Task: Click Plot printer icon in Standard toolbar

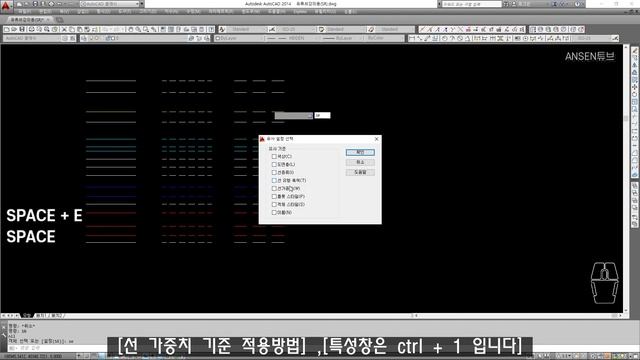Action: (31, 29)
